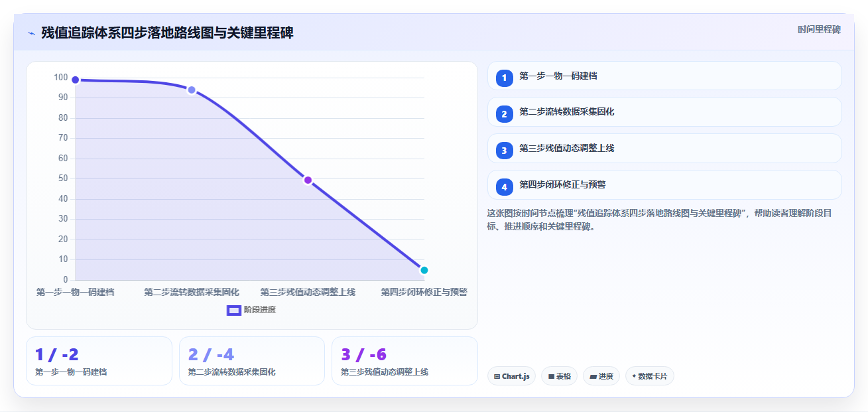Select step badge number 1

(x=504, y=78)
